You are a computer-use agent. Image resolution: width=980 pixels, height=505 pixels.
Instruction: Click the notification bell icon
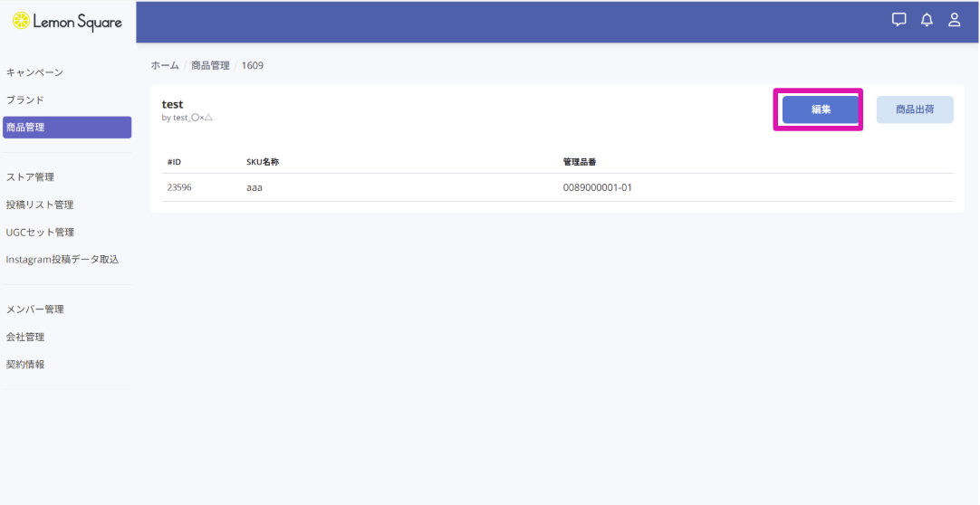coord(927,20)
